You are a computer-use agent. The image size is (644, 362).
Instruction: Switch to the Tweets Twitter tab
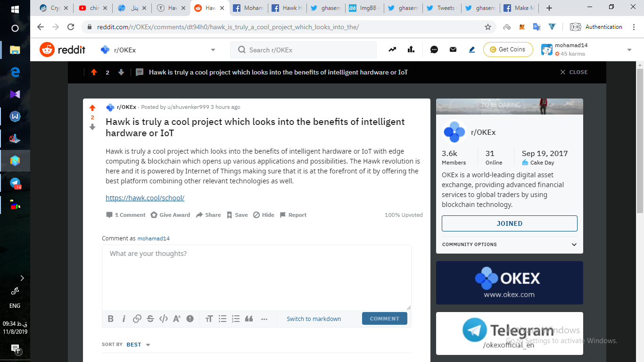[441, 8]
